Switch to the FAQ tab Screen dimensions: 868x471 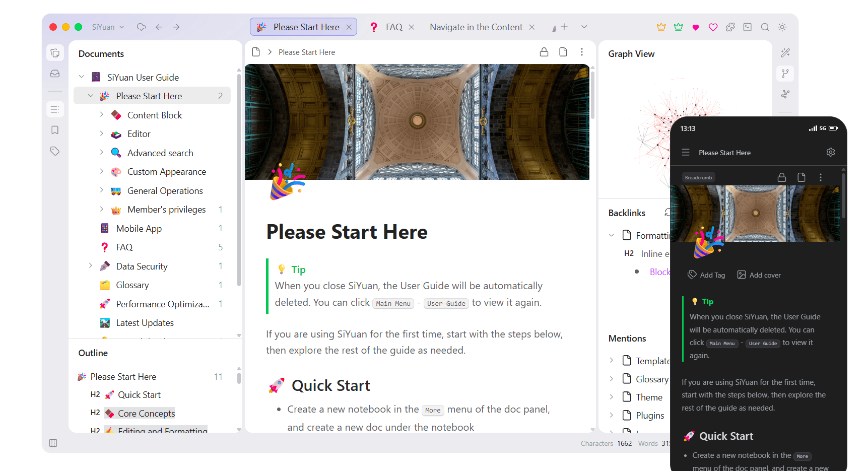coord(391,27)
